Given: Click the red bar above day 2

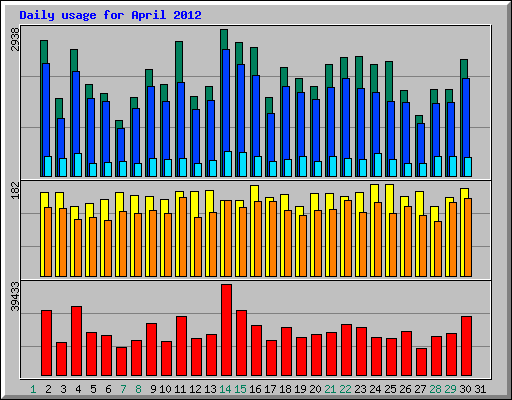Looking at the screenshot, I should (46, 343).
